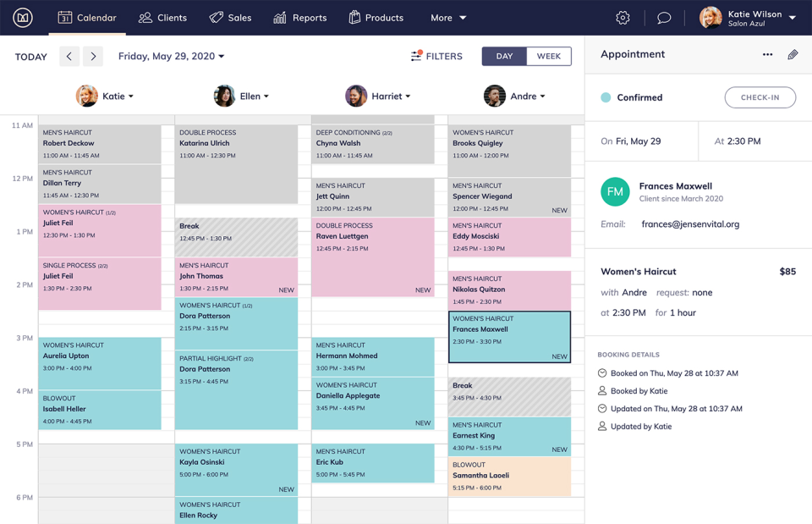Open John Thomas Men's Haircut appointment
Image resolution: width=812 pixels, height=524 pixels.
pos(236,278)
